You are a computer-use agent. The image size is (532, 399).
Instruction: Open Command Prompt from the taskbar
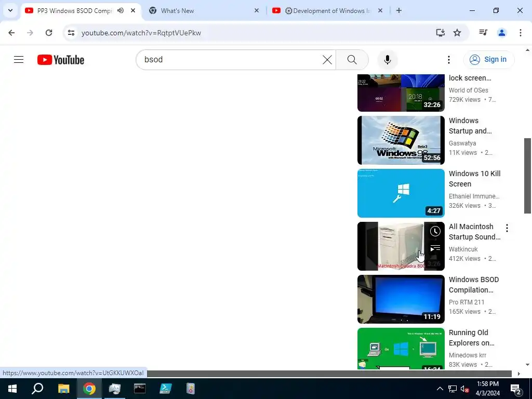[x=139, y=389]
